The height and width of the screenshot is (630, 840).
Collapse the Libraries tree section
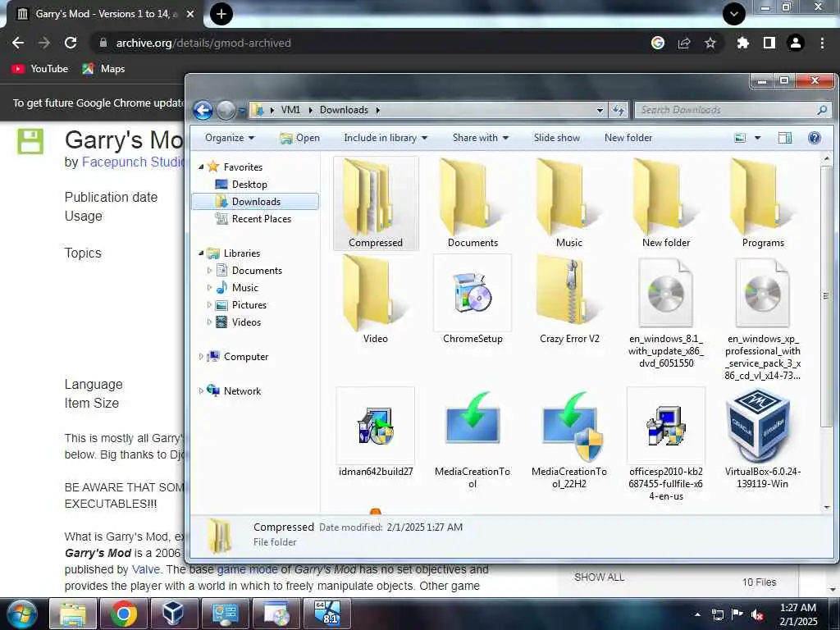pyautogui.click(x=202, y=253)
